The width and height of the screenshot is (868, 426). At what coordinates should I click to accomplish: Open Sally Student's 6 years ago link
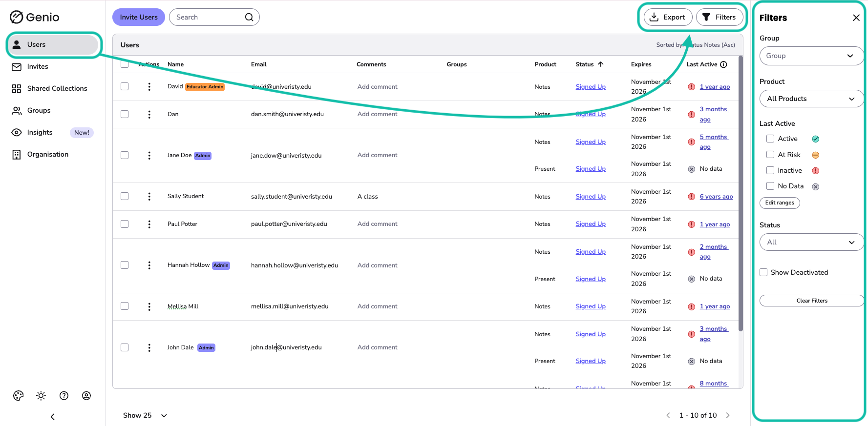716,197
